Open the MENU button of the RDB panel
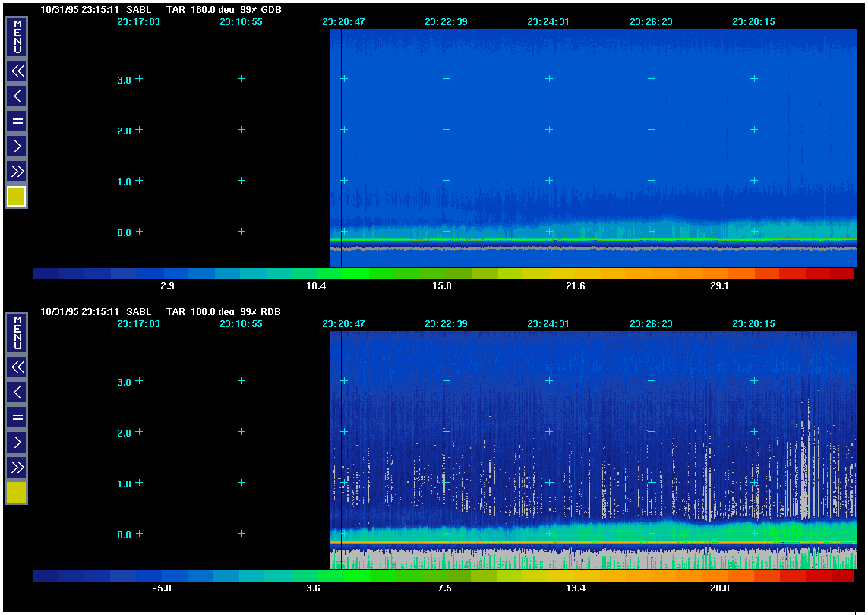 [17, 333]
